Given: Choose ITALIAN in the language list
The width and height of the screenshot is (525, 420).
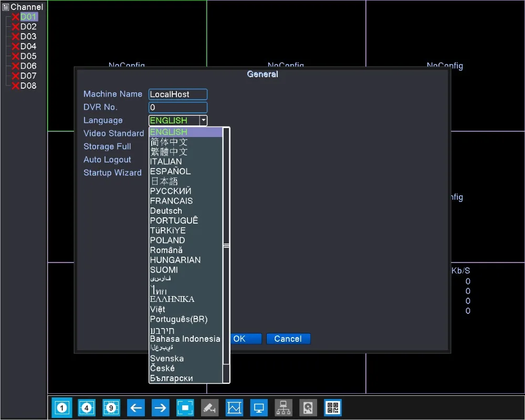Looking at the screenshot, I should [185, 161].
